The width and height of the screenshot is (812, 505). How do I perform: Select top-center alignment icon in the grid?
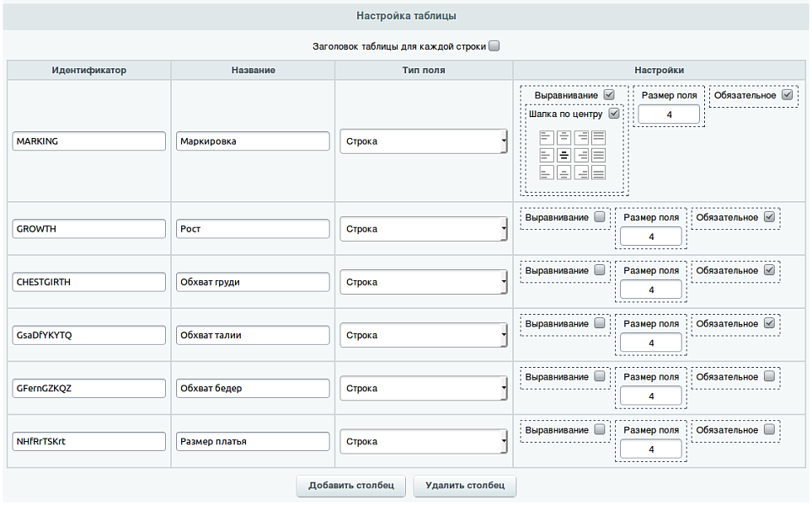coord(564,137)
